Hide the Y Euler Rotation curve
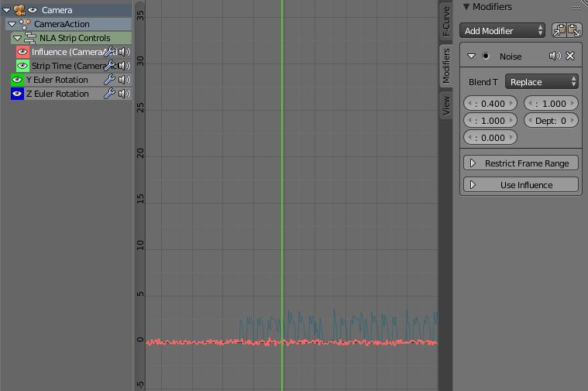 tap(17, 80)
